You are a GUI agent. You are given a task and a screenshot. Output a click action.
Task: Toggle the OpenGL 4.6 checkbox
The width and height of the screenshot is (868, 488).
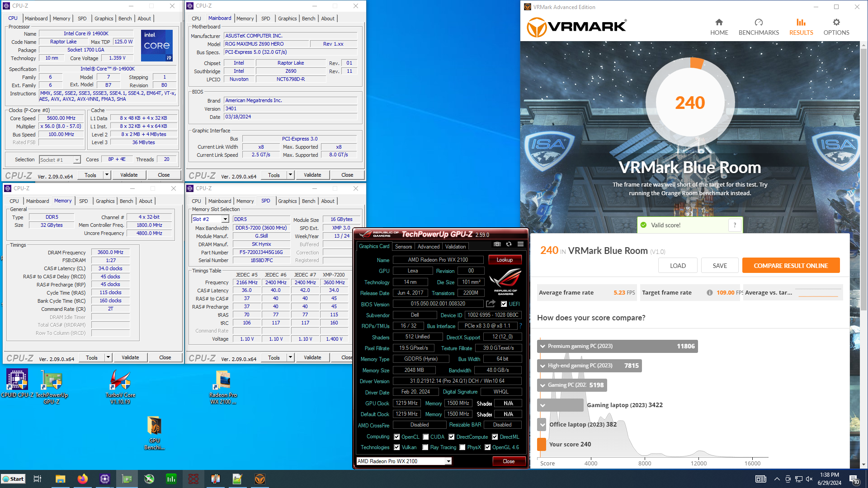[x=487, y=447]
